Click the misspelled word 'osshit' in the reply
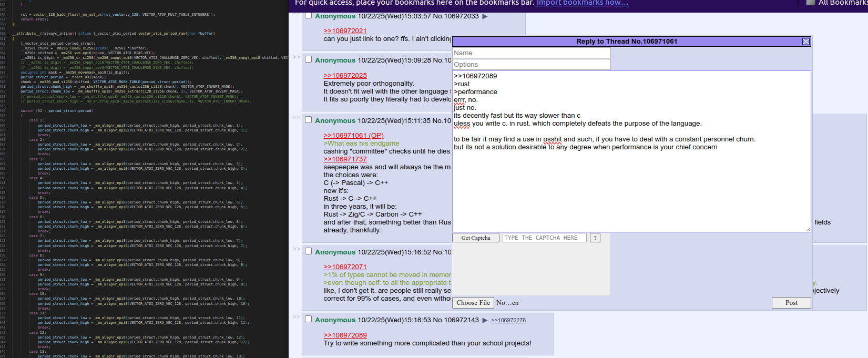 pos(553,139)
